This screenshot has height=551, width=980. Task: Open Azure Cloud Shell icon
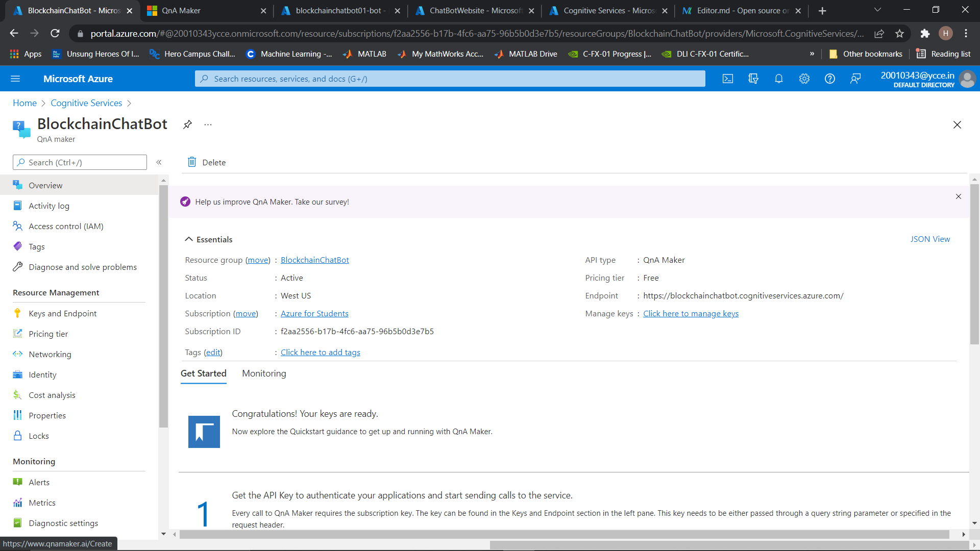[x=728, y=79]
